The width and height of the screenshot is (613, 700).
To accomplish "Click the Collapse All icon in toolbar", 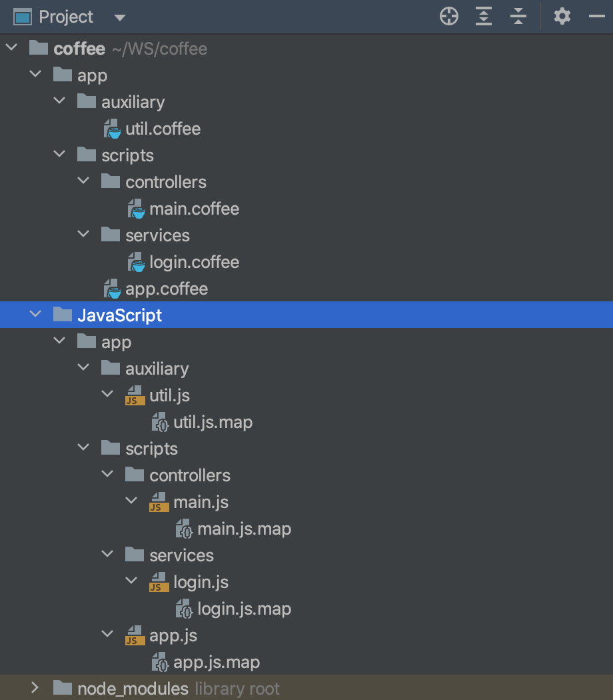I will pyautogui.click(x=518, y=16).
